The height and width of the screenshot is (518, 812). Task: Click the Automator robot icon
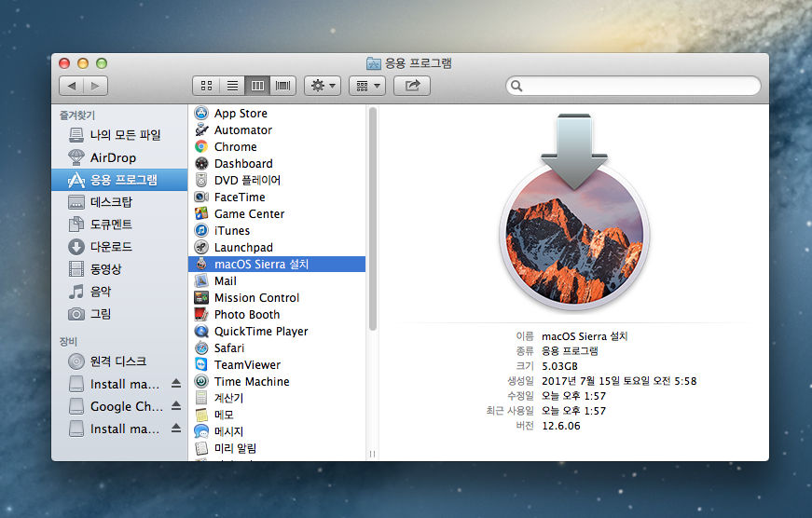pyautogui.click(x=201, y=129)
